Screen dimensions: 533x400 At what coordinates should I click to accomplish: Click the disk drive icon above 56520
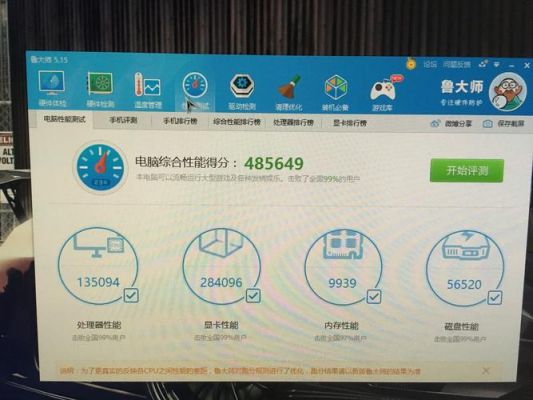click(x=465, y=246)
